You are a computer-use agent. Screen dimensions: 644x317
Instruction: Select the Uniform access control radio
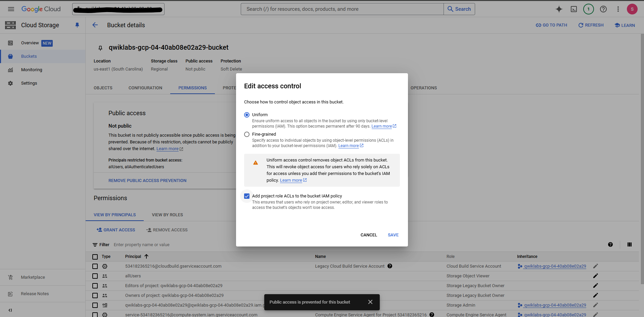(247, 115)
